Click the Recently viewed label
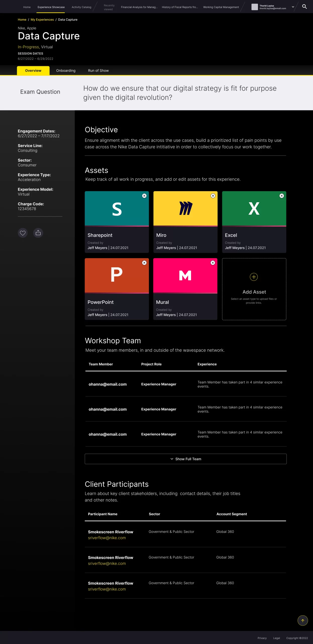The height and width of the screenshot is (644, 313). [109, 7]
